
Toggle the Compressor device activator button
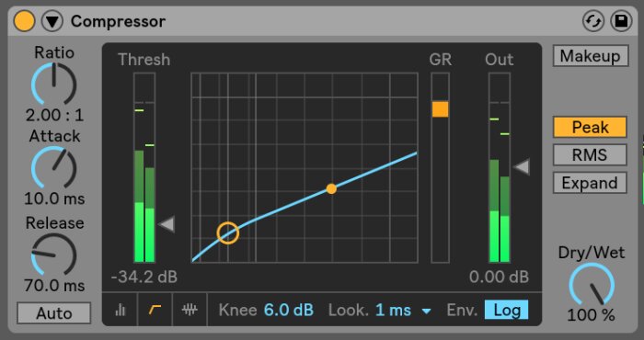click(x=24, y=21)
